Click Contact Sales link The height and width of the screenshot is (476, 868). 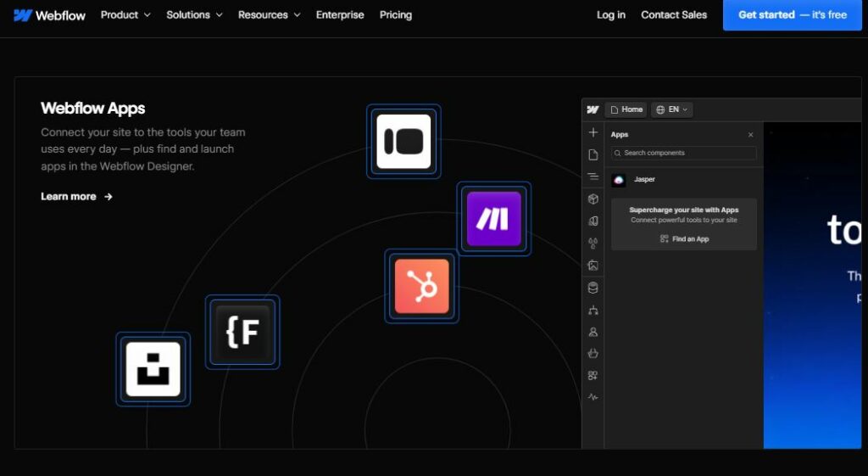click(x=674, y=15)
